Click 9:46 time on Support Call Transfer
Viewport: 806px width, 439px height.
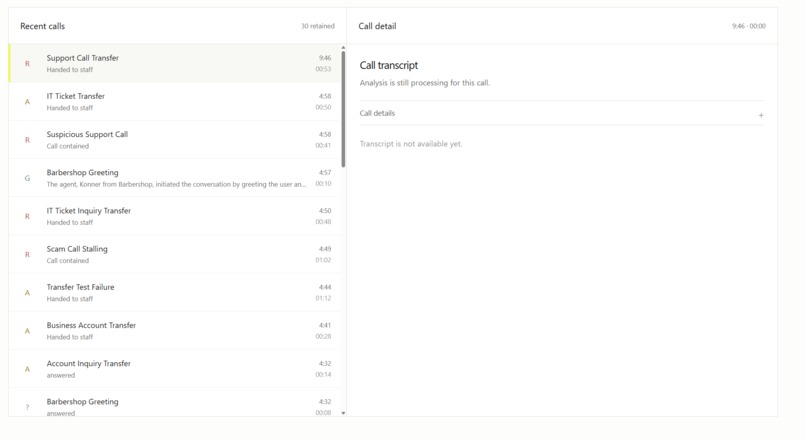click(325, 58)
